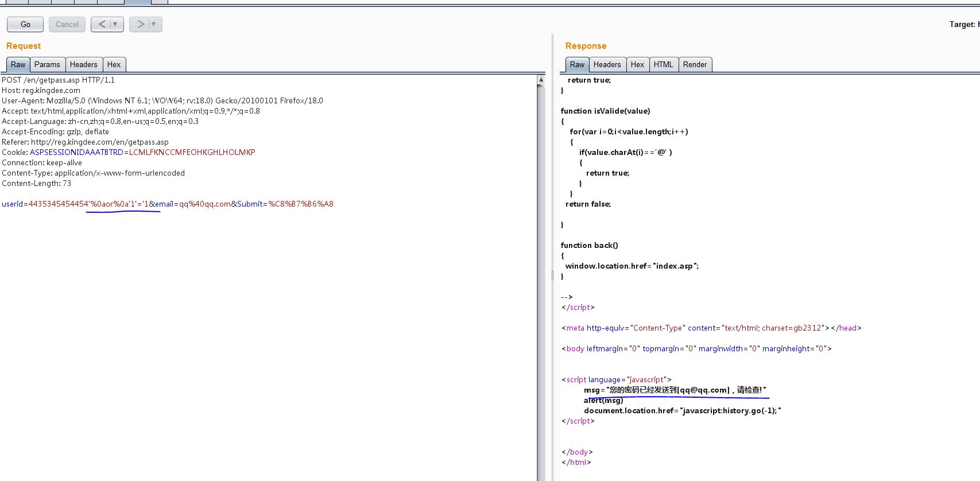Click the Host: reg.kingdee.com line
980x481 pixels.
pyautogui.click(x=41, y=91)
